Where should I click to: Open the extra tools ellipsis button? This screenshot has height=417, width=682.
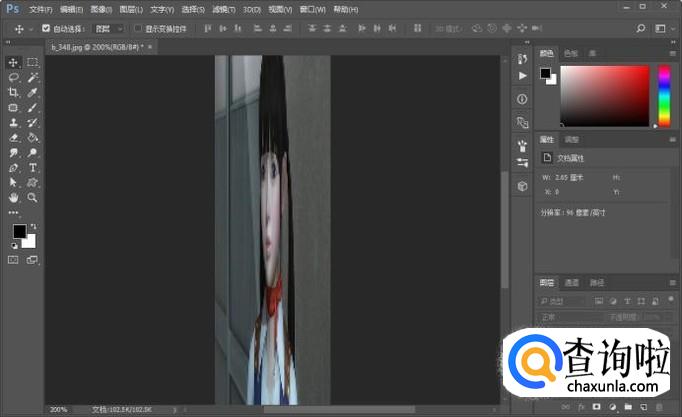coord(13,213)
